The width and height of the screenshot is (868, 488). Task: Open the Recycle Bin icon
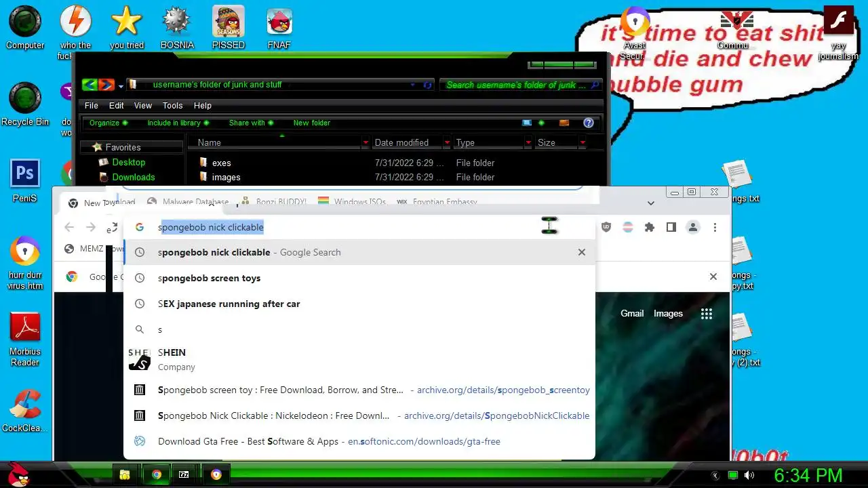click(25, 104)
